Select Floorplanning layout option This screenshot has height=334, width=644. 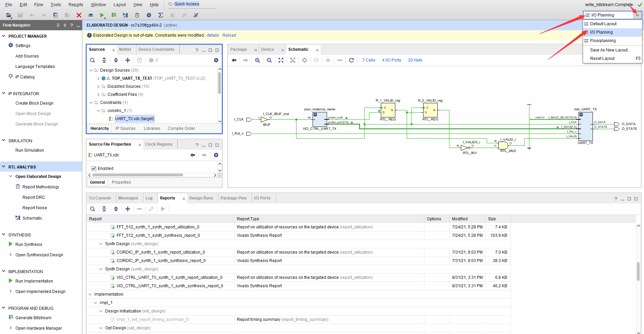(x=612, y=41)
